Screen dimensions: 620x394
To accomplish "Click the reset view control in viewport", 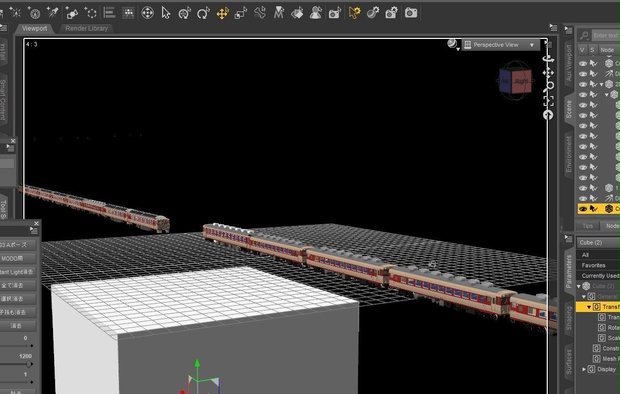I will [548, 115].
